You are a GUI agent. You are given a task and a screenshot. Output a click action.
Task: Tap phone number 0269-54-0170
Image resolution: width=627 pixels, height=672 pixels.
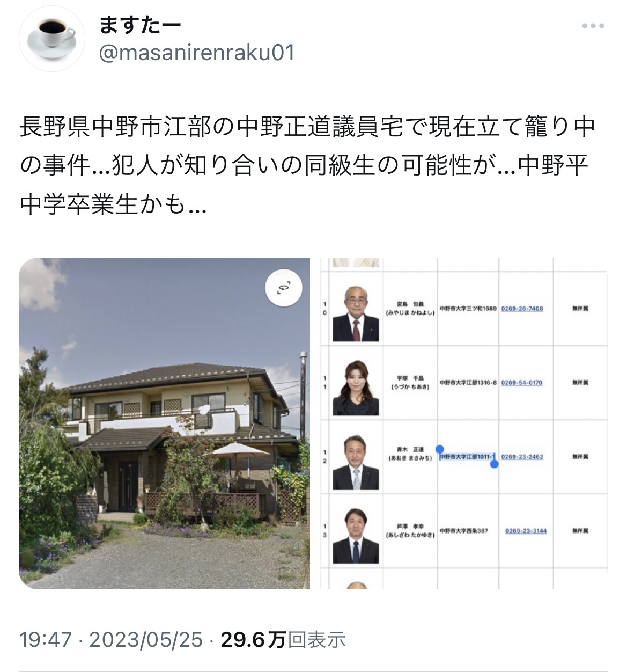(522, 383)
